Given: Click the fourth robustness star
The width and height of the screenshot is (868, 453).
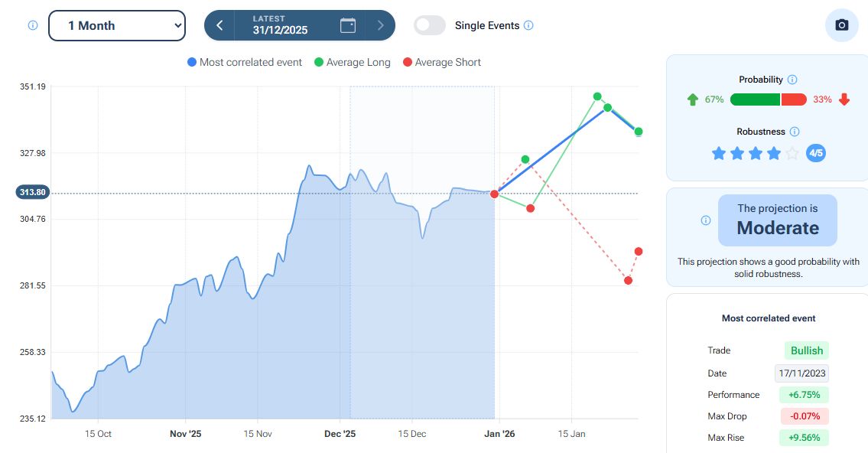Looking at the screenshot, I should (x=774, y=154).
